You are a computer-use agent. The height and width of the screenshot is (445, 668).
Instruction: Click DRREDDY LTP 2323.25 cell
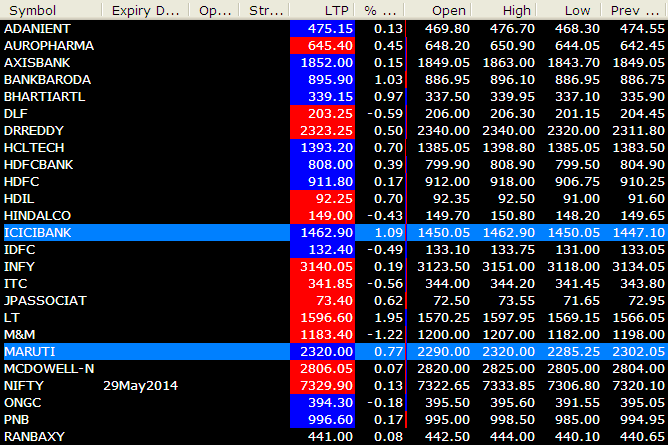point(322,131)
